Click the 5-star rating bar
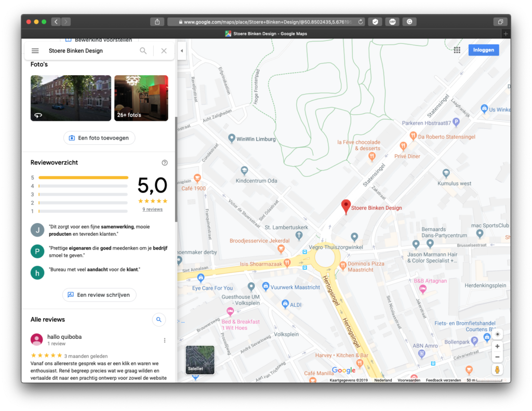The width and height of the screenshot is (532, 411). pyautogui.click(x=83, y=177)
